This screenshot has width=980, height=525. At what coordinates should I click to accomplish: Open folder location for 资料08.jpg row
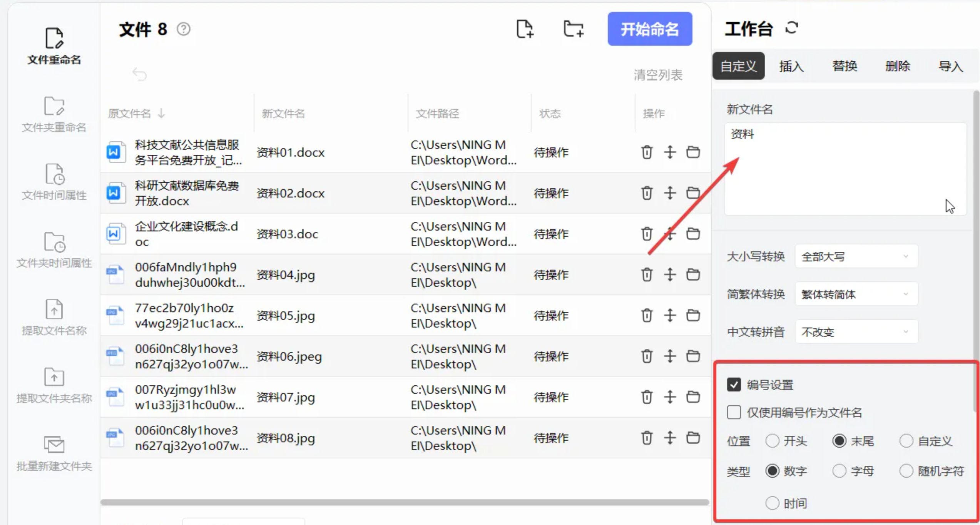pyautogui.click(x=693, y=438)
